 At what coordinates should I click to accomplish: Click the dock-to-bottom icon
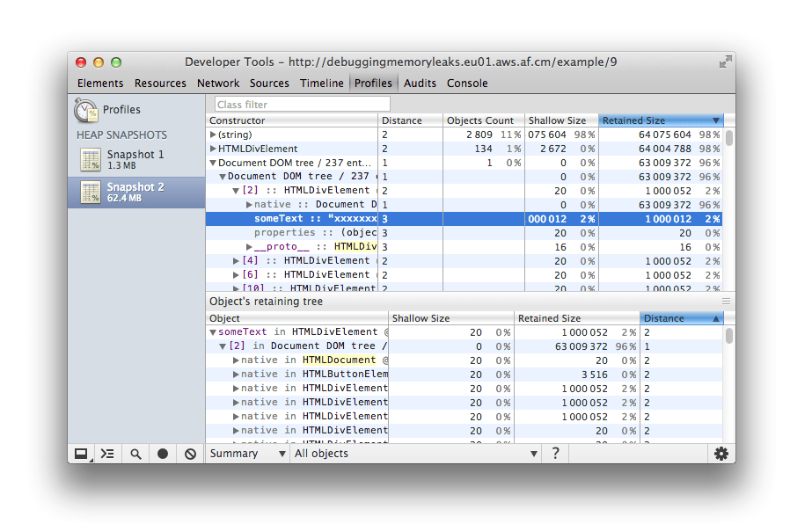[82, 453]
